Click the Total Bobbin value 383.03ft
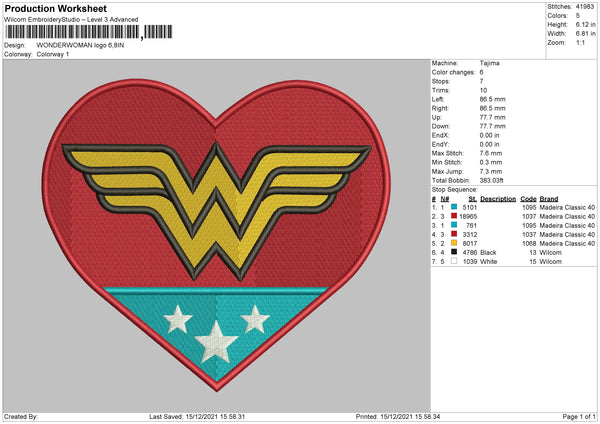600x424 pixels. 491,180
